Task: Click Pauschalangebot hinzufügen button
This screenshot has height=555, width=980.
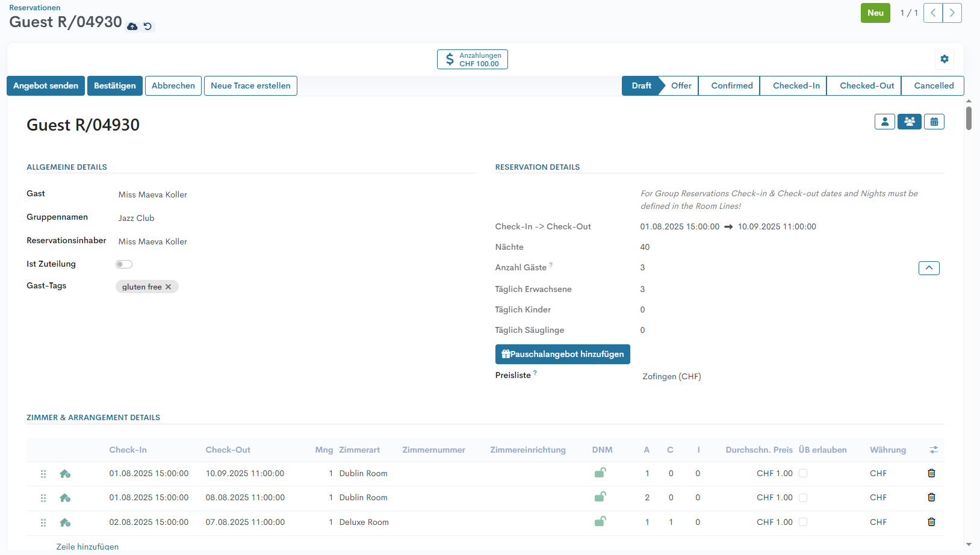Action: click(x=562, y=354)
